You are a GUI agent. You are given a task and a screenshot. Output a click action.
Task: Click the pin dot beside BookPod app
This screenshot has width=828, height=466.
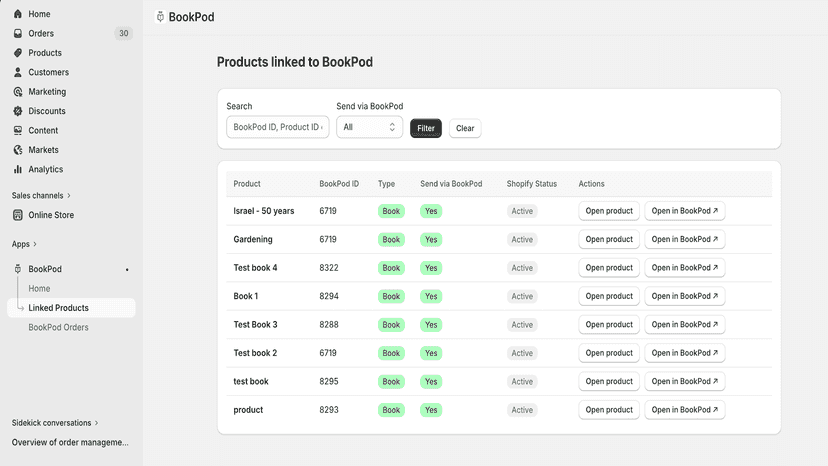(x=127, y=269)
